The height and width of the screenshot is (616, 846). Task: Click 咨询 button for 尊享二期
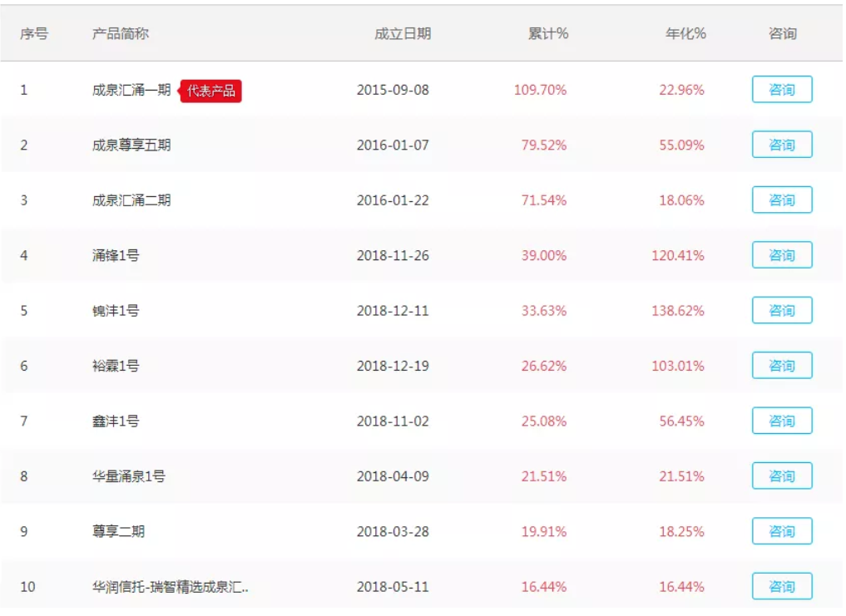point(782,531)
